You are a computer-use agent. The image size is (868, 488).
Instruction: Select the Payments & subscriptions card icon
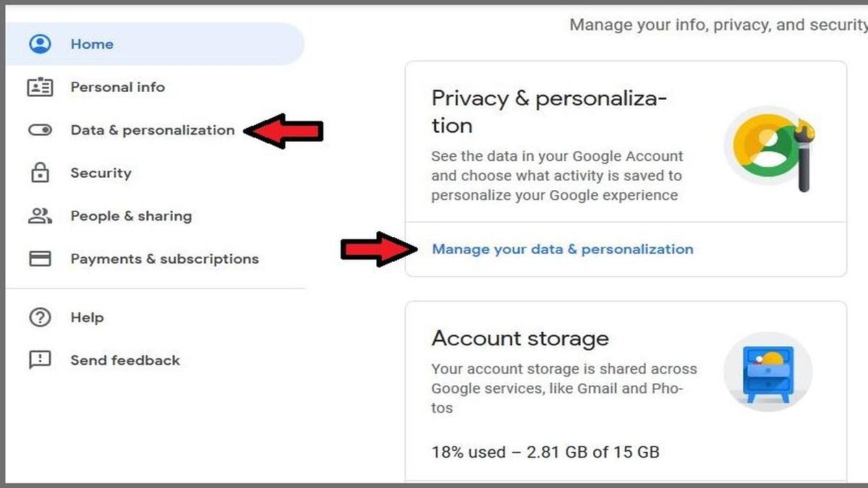point(41,258)
